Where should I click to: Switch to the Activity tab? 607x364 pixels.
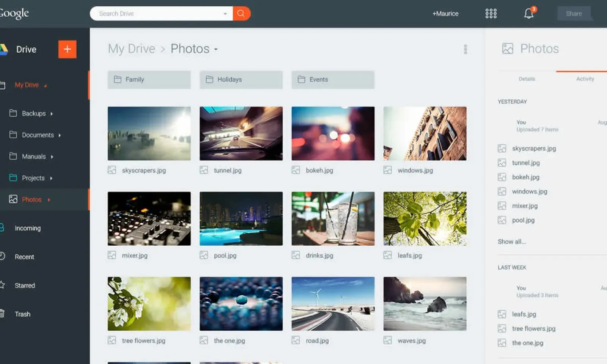tap(585, 79)
